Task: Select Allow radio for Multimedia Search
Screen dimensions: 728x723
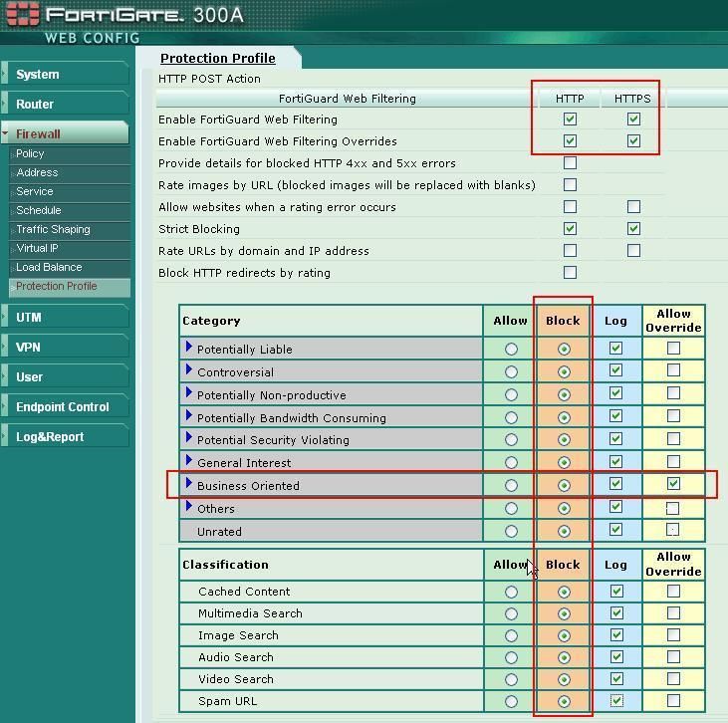Action: click(x=511, y=613)
